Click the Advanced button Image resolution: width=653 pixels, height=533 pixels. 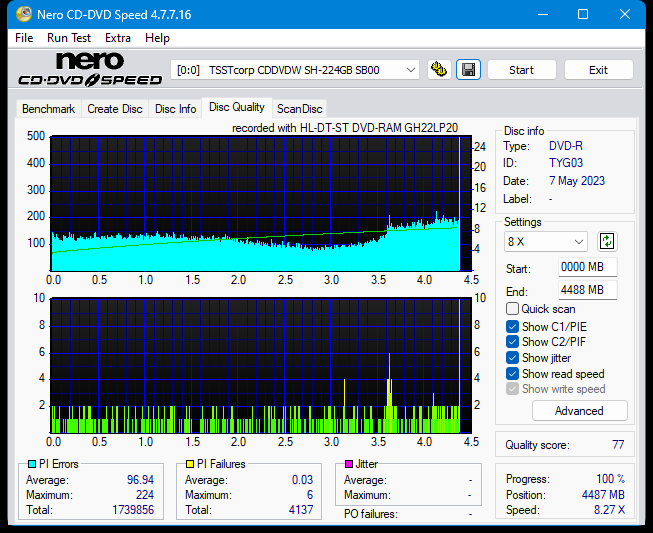[579, 411]
